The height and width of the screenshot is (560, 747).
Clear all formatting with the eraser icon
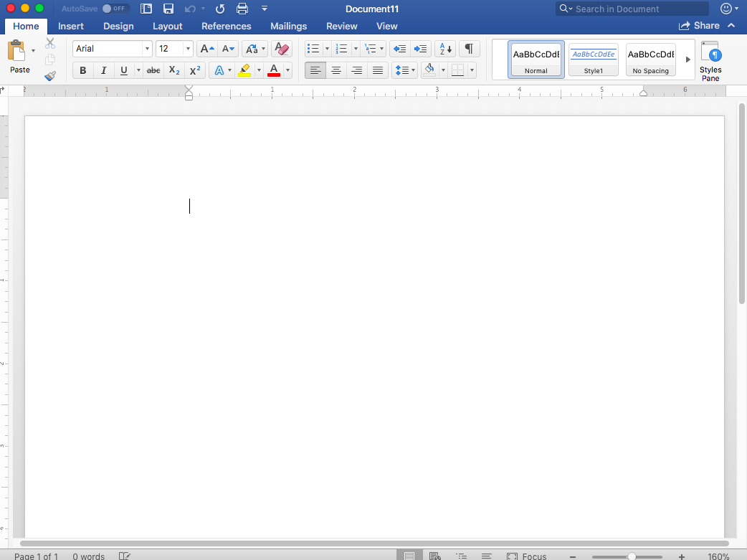[x=282, y=49]
